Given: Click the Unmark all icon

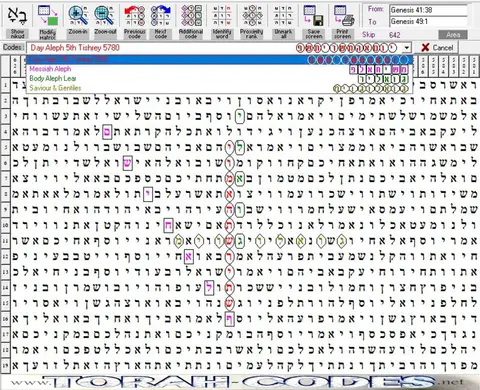Looking at the screenshot, I should 283,16.
